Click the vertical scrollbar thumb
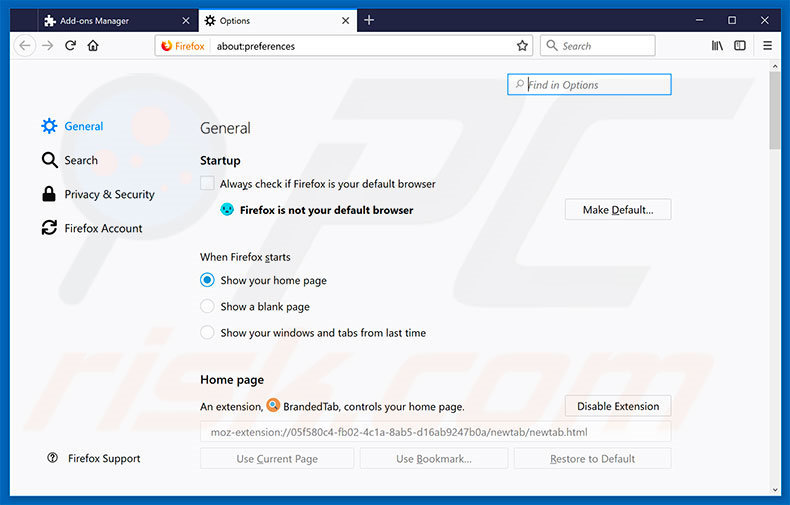Image resolution: width=790 pixels, height=505 pixels. 774,110
